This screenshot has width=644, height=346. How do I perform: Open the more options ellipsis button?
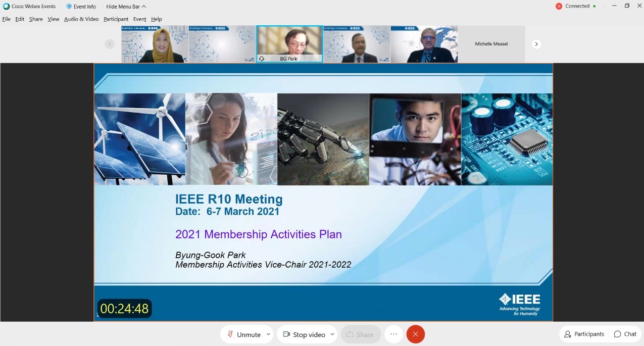(393, 334)
